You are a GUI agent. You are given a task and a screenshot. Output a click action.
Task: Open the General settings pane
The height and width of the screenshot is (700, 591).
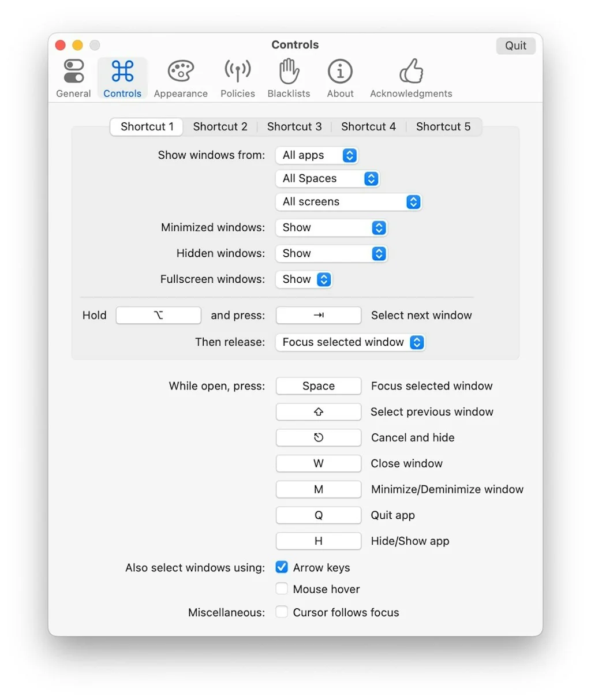[73, 78]
